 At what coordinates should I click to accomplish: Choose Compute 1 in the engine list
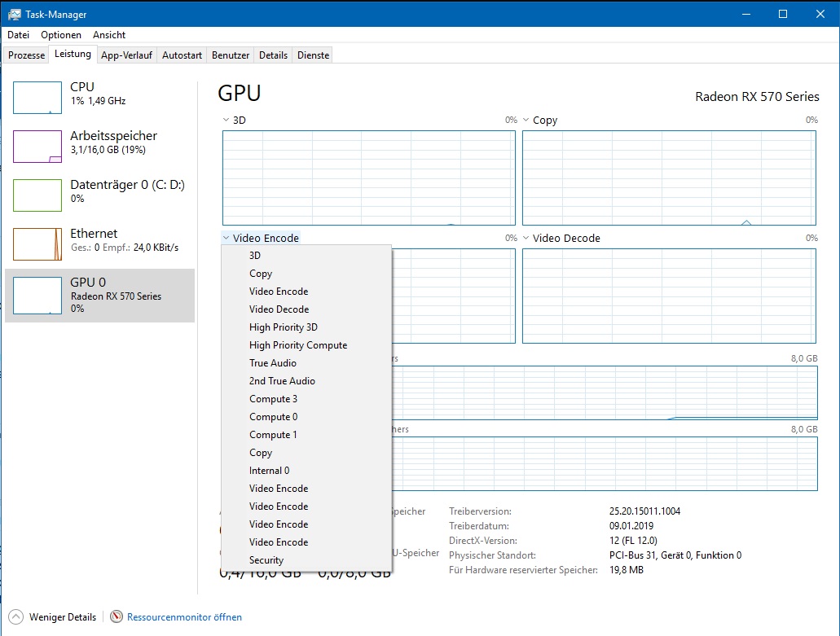tap(306, 435)
